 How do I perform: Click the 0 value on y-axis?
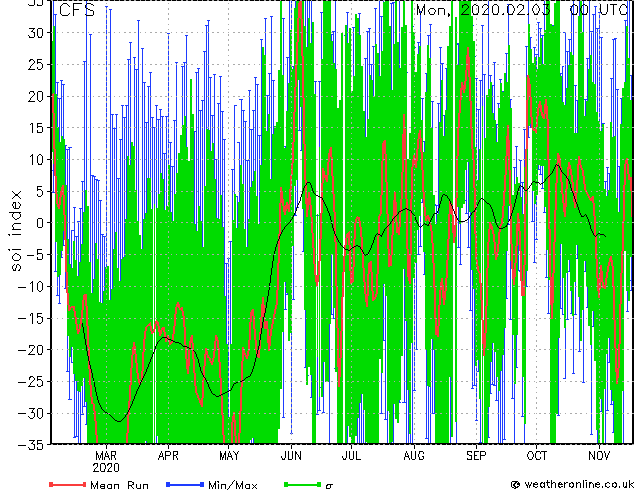[x=39, y=223]
